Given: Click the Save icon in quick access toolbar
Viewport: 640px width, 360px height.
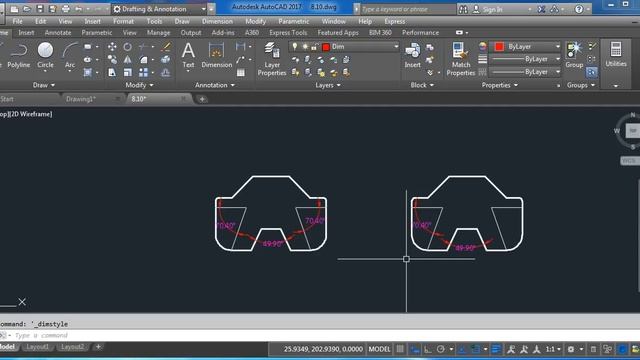Looking at the screenshot, I should 40,9.
